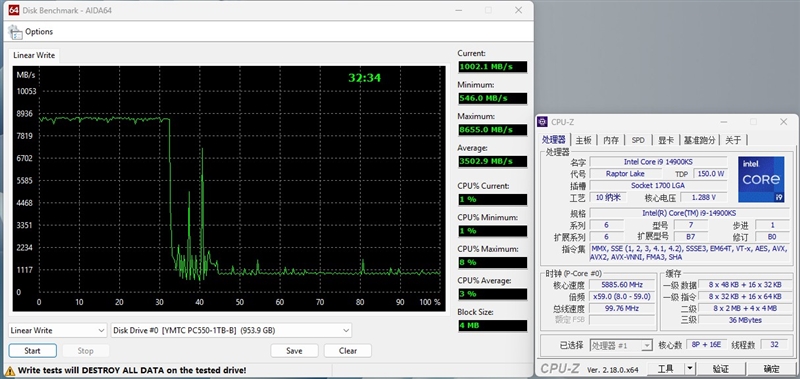This screenshot has height=379, width=800.
Task: Click the Minimum 546.0 MB/s value
Action: tap(492, 98)
